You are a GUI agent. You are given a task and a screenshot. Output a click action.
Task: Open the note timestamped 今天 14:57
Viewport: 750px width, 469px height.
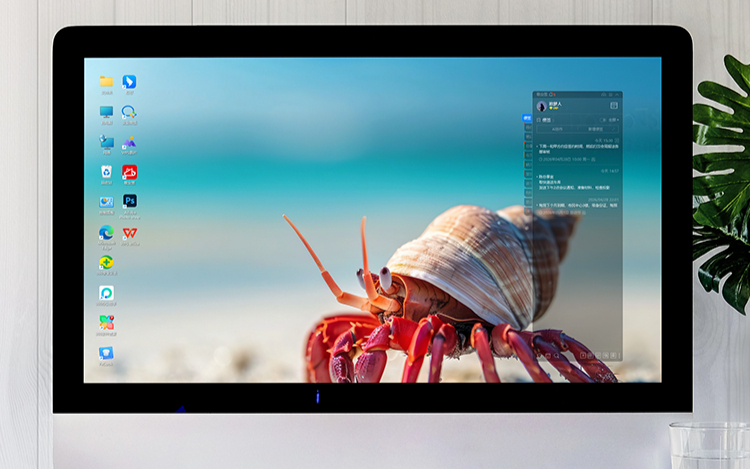(x=577, y=182)
